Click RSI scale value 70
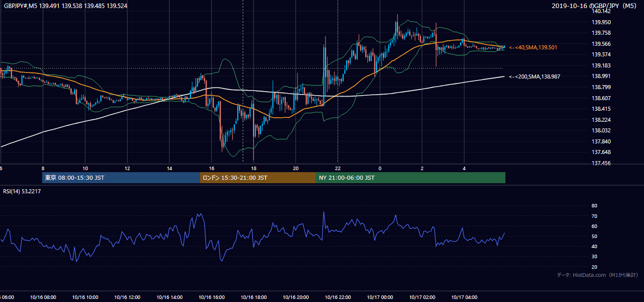Viewport: 644px width, 302px height. pos(594,216)
